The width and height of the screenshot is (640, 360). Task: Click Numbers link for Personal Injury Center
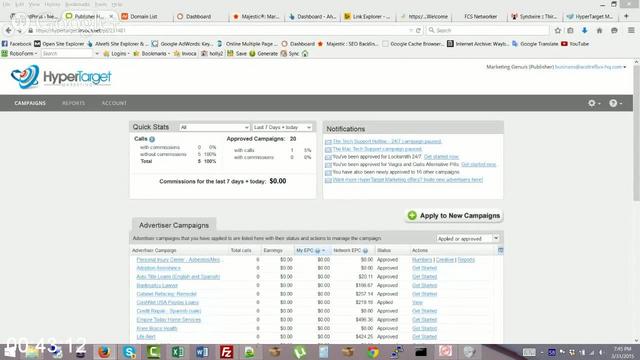click(x=422, y=260)
